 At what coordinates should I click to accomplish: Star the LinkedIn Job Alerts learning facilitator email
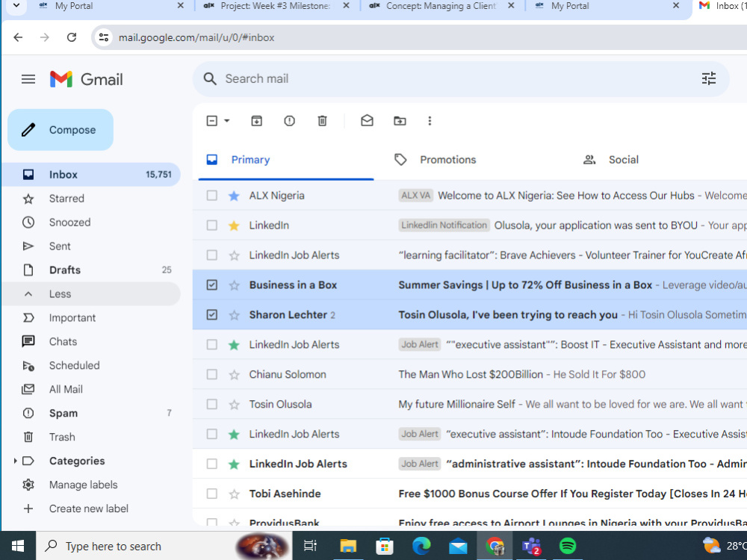click(x=234, y=255)
